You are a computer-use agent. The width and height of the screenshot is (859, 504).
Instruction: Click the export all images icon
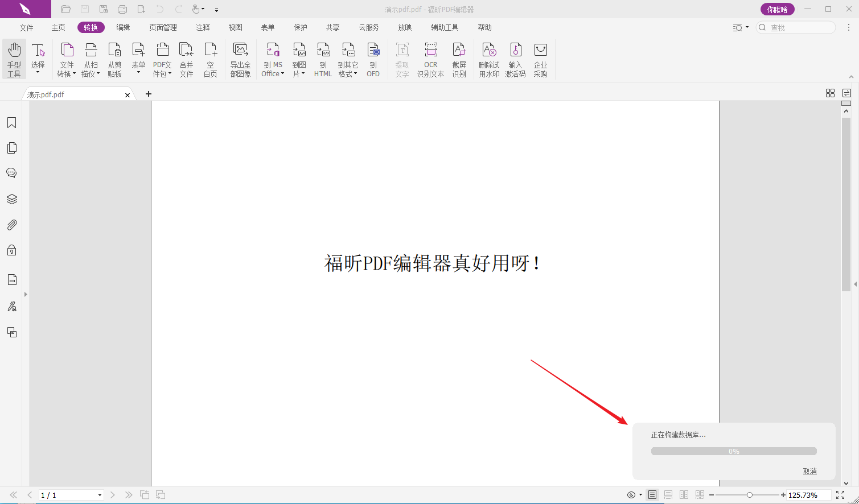click(240, 59)
